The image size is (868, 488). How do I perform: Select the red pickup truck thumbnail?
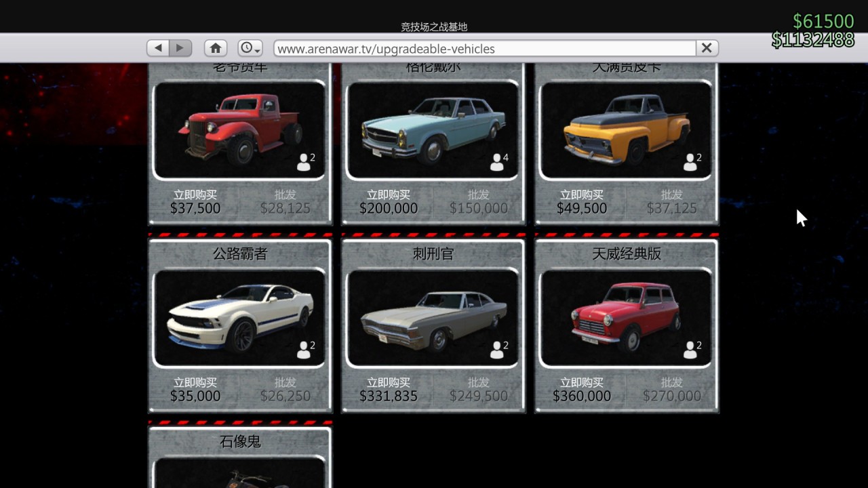(240, 130)
